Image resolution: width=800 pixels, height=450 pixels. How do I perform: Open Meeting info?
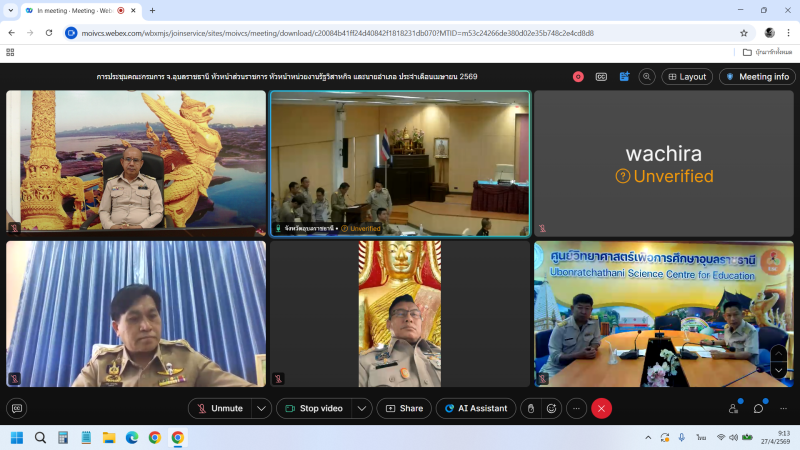tap(757, 76)
